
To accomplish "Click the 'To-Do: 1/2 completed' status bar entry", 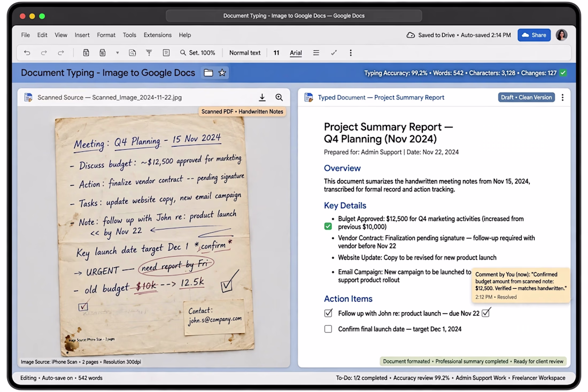I will (361, 378).
